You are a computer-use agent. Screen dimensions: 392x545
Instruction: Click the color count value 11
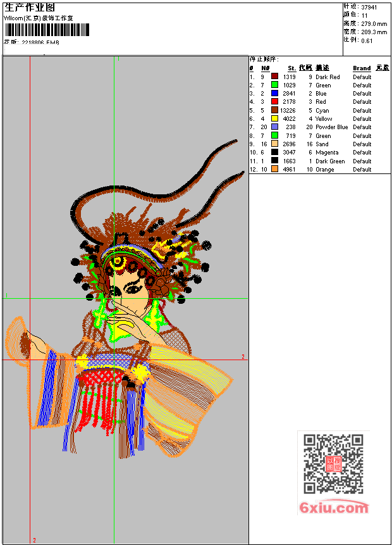click(364, 15)
